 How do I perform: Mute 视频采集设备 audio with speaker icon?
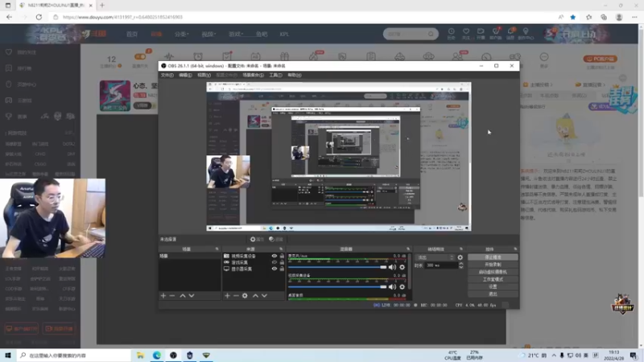click(392, 287)
